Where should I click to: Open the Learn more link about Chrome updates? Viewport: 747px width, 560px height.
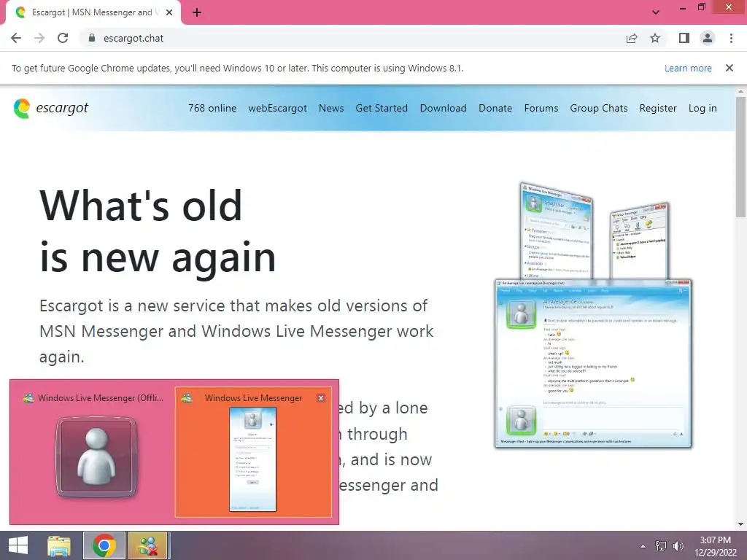click(x=688, y=68)
